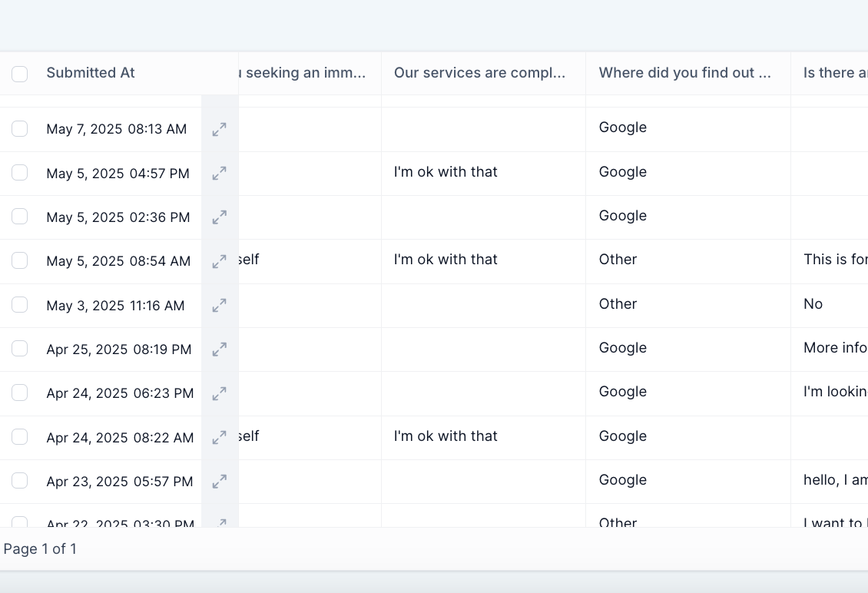Click the Submitted At column header

[91, 73]
